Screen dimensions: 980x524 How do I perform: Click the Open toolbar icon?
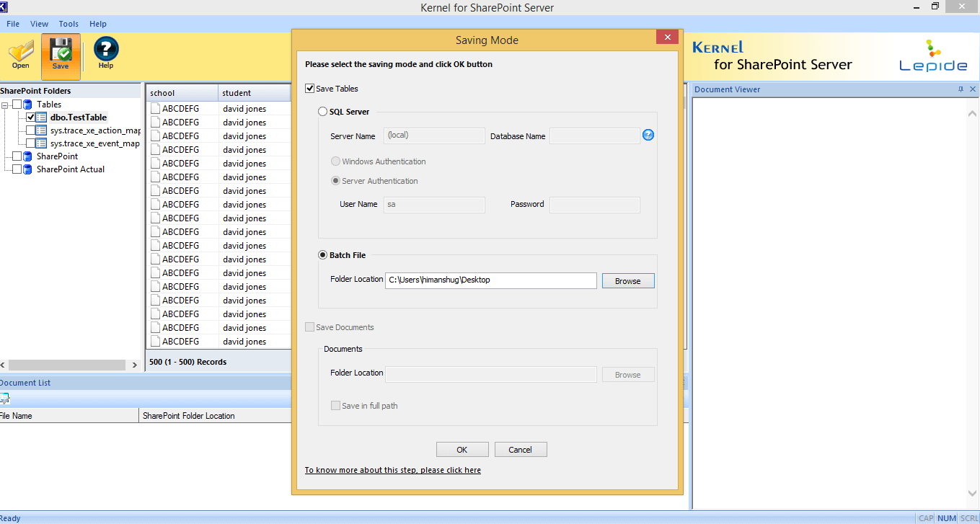tap(21, 55)
